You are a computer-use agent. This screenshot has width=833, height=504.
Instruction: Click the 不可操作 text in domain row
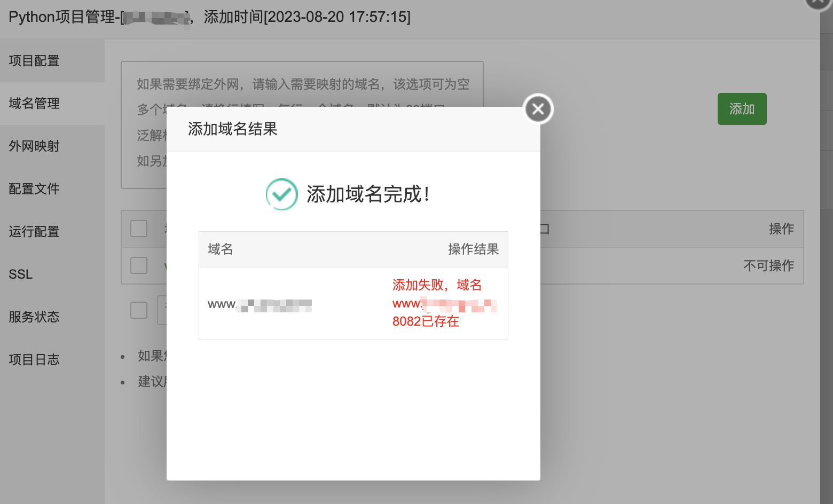tap(769, 266)
